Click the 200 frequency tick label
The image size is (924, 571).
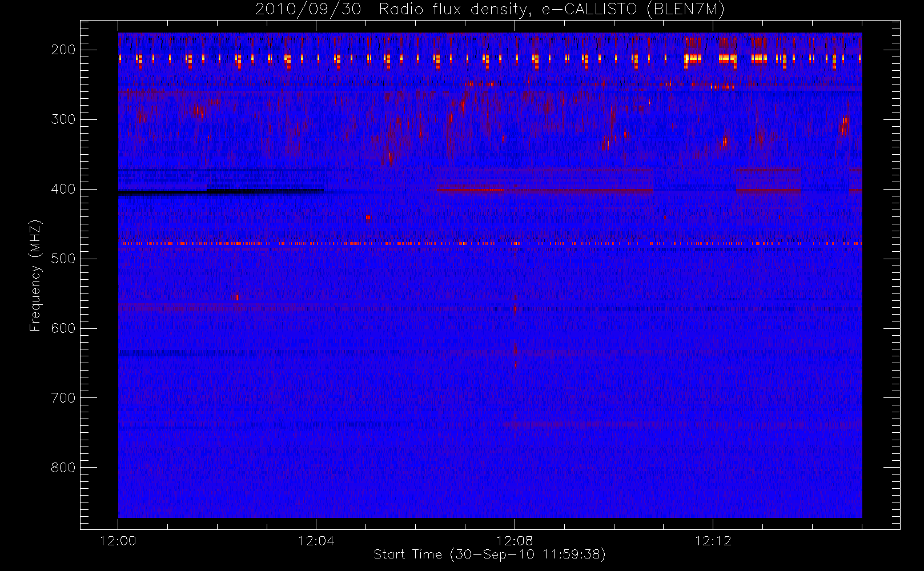click(x=63, y=50)
